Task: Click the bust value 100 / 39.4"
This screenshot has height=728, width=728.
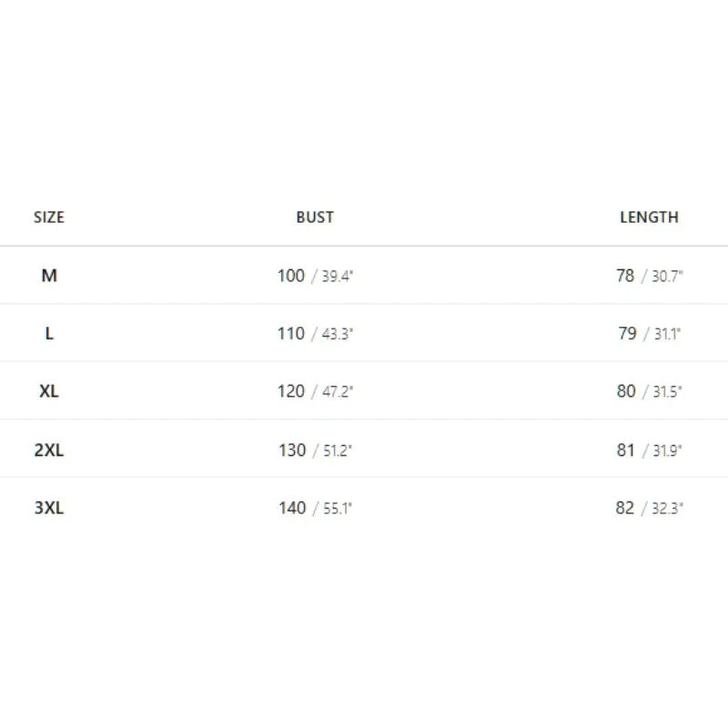Action: (x=315, y=276)
